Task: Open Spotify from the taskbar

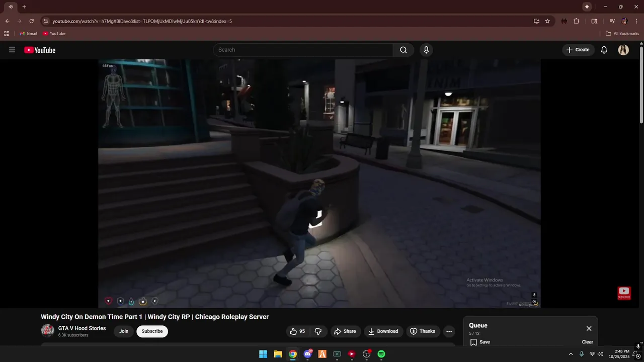Action: (x=381, y=354)
